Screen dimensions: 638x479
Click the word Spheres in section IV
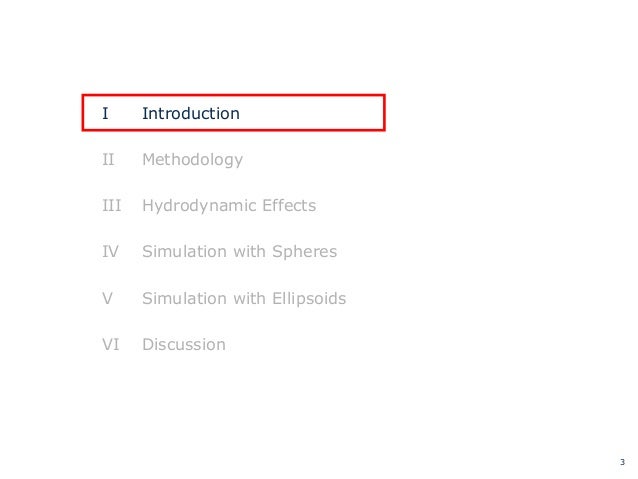(x=304, y=252)
